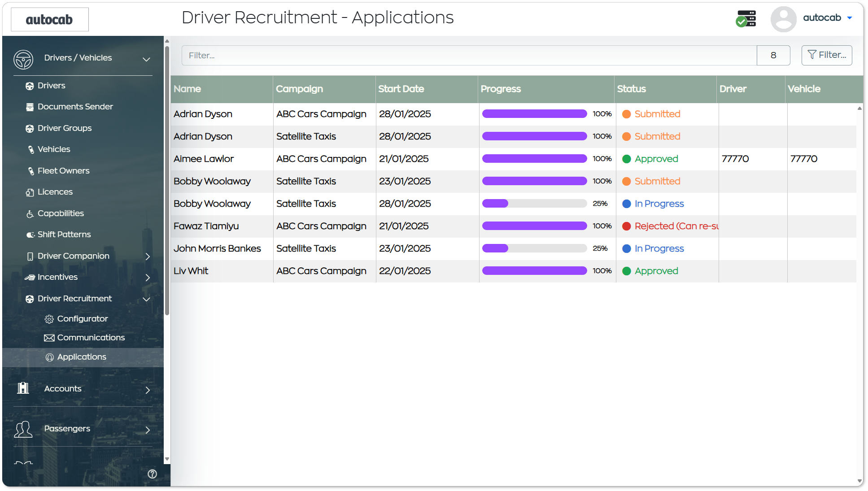Click the Licences icon
868x491 pixels.
click(30, 192)
